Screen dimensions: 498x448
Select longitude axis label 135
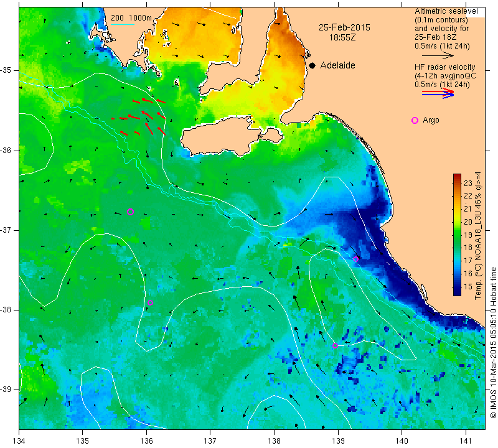coord(83,441)
